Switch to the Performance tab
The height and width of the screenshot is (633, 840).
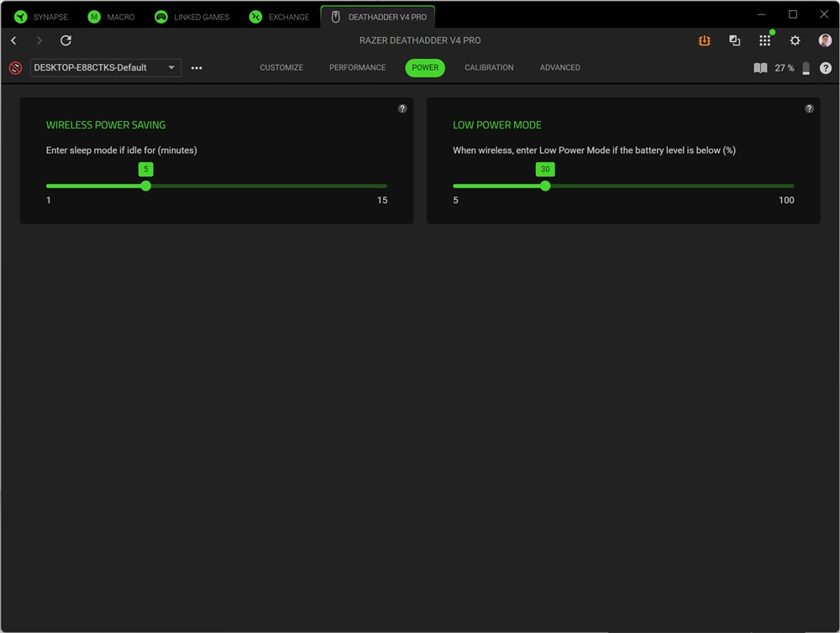click(x=357, y=67)
